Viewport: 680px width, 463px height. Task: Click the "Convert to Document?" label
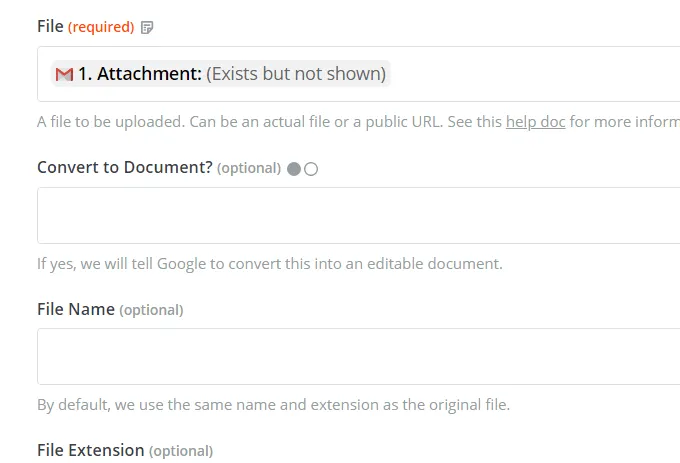[124, 168]
